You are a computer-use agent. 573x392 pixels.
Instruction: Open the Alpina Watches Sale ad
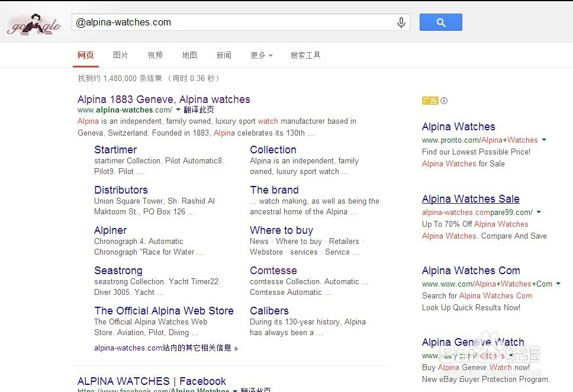[x=471, y=198]
